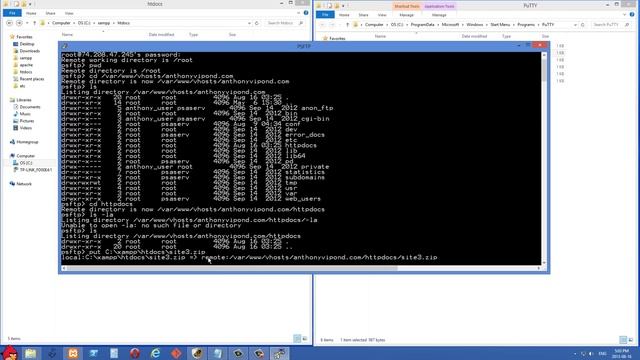Click PSFTP horizontal scrollbar thumb

point(232,268)
